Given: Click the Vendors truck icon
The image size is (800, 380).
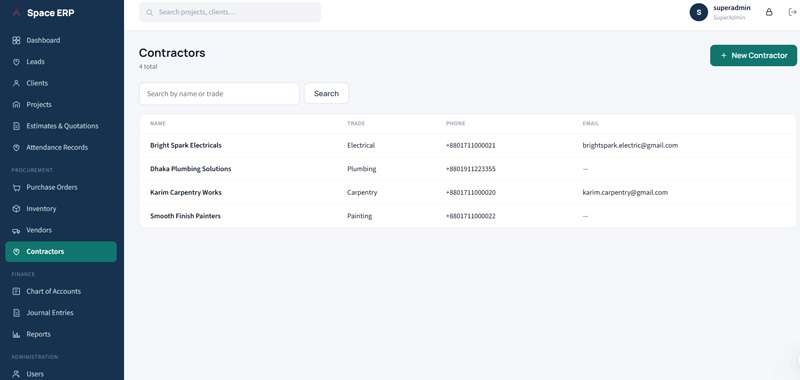Looking at the screenshot, I should [x=16, y=230].
